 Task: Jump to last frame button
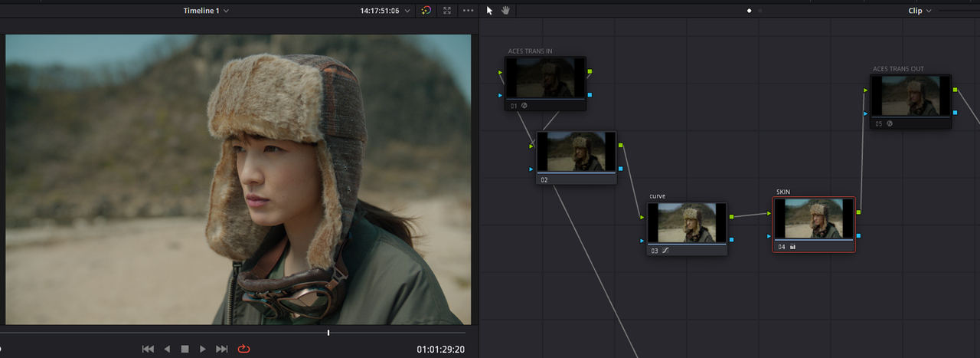(x=222, y=349)
